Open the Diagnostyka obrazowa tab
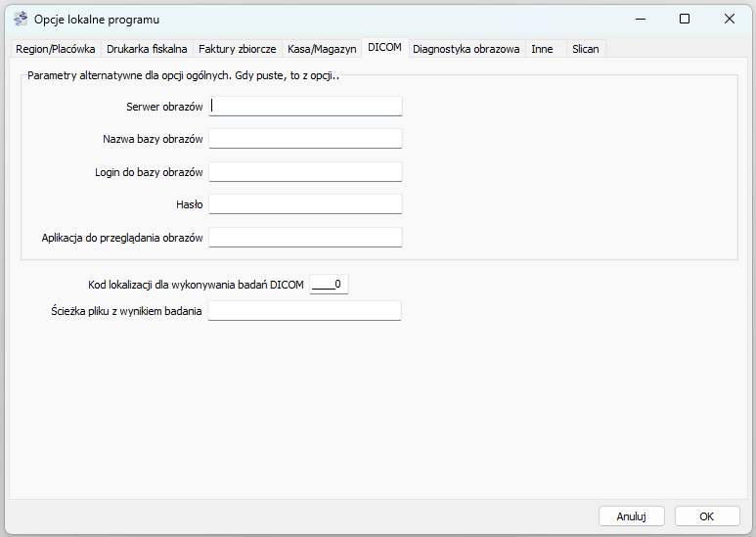The image size is (756, 537). point(466,49)
